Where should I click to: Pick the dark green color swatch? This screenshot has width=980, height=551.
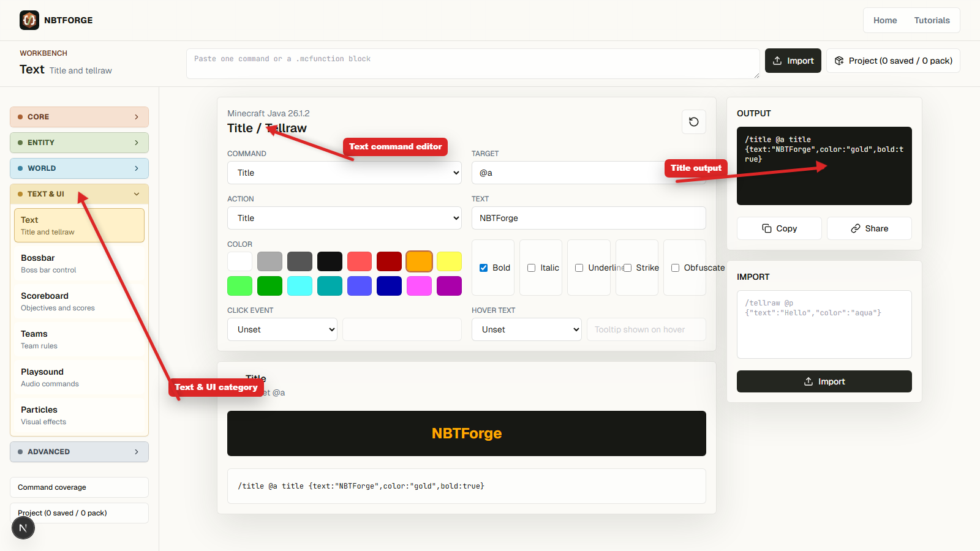point(269,286)
